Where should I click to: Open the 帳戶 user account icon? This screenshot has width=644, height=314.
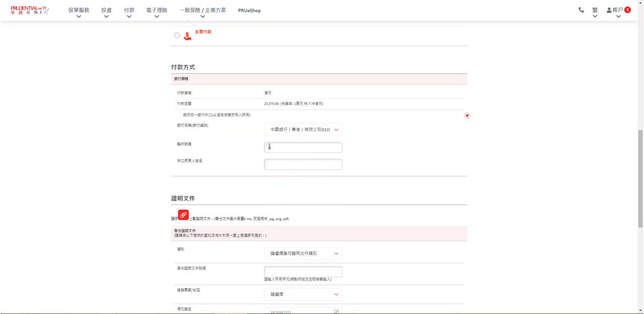[x=609, y=10]
